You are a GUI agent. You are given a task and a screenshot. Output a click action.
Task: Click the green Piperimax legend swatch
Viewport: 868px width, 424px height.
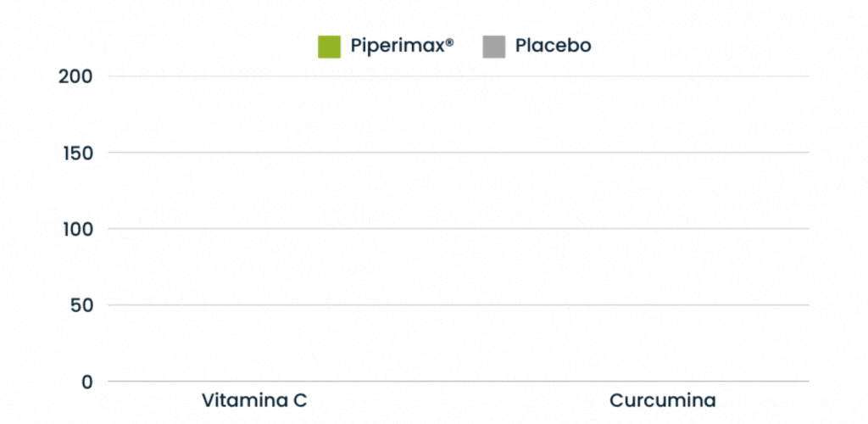tap(329, 47)
